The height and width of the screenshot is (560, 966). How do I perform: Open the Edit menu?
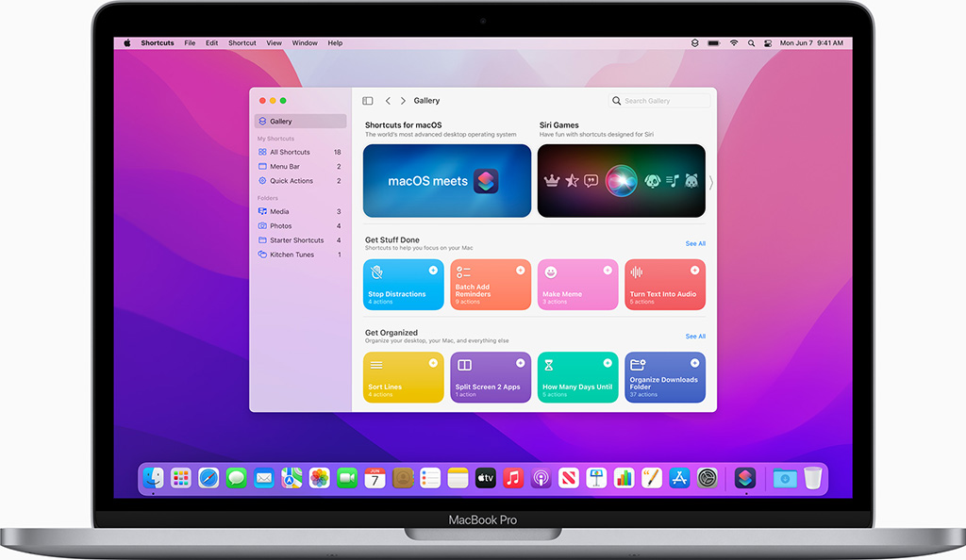[212, 43]
